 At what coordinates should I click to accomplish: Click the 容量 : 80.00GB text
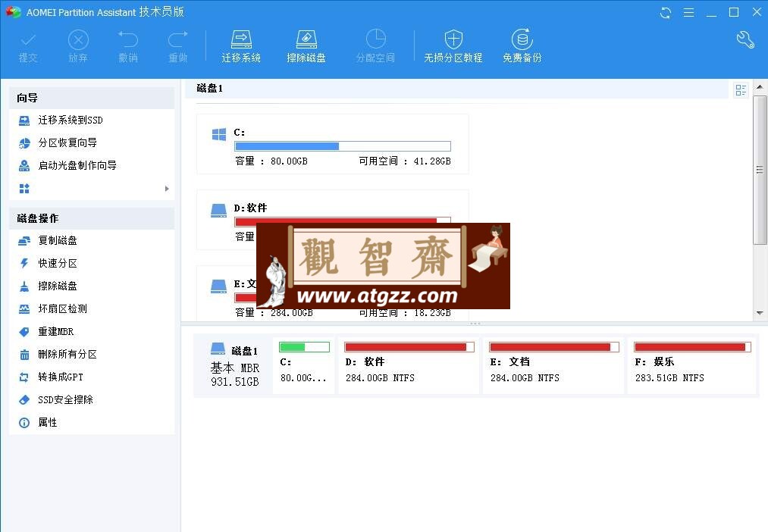pos(271,161)
